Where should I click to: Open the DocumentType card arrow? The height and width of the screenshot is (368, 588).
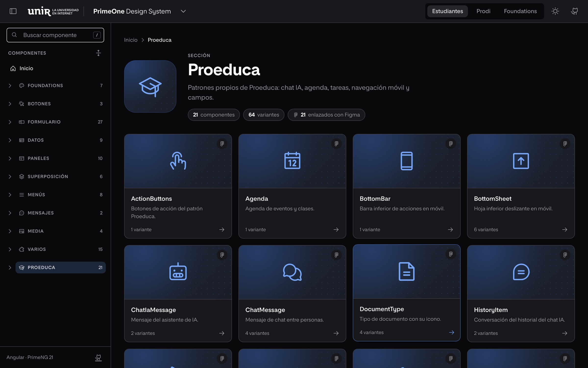pyautogui.click(x=452, y=332)
